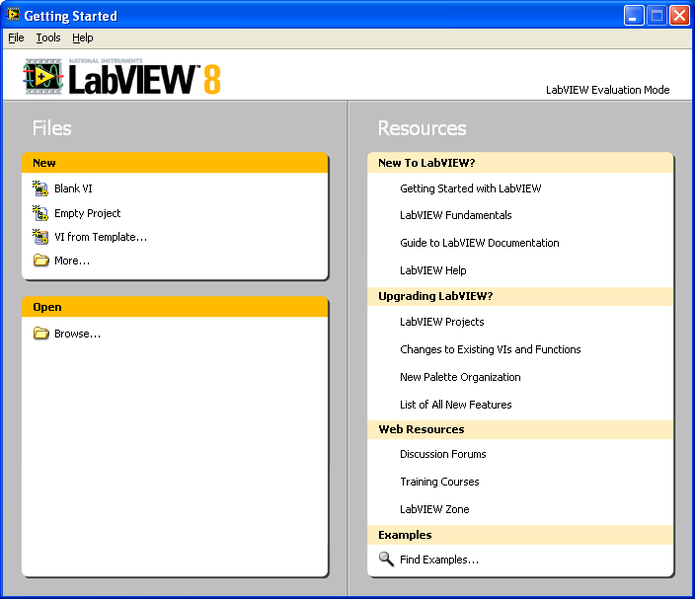Screen dimensions: 695x599
Task: Click the LabVIEW icon in the title bar
Action: (13, 15)
